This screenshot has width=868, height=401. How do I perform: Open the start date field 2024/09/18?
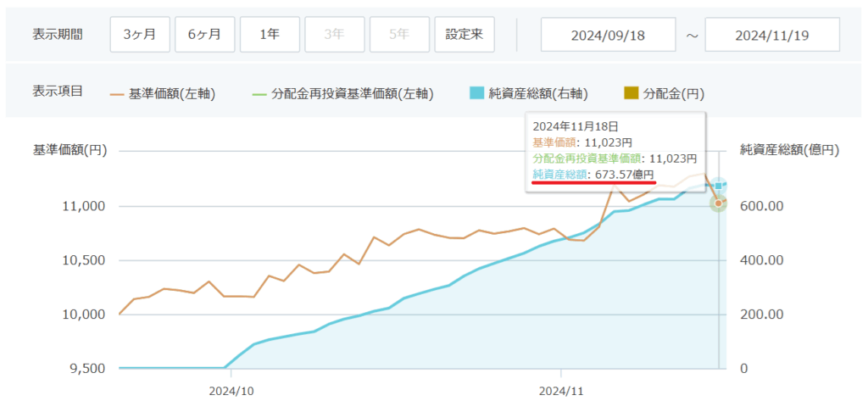pyautogui.click(x=609, y=35)
